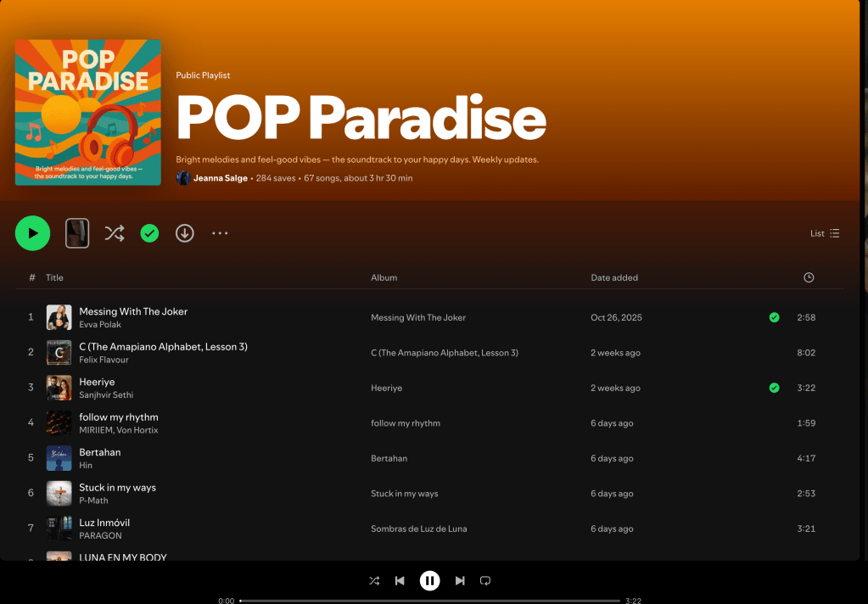868x604 pixels.
Task: Click the Stuck in my ways cover art
Action: pos(59,493)
